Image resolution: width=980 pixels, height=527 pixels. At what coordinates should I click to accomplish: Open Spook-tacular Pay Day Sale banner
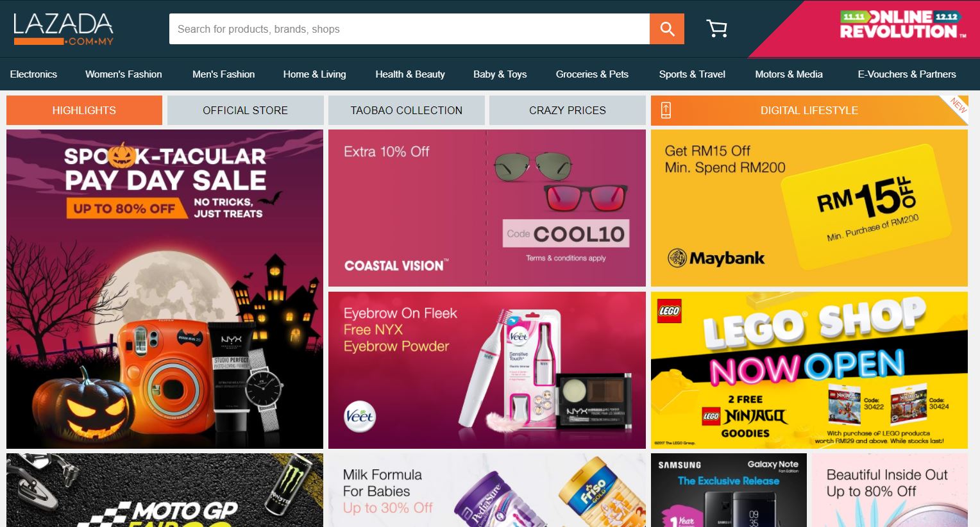click(x=165, y=289)
